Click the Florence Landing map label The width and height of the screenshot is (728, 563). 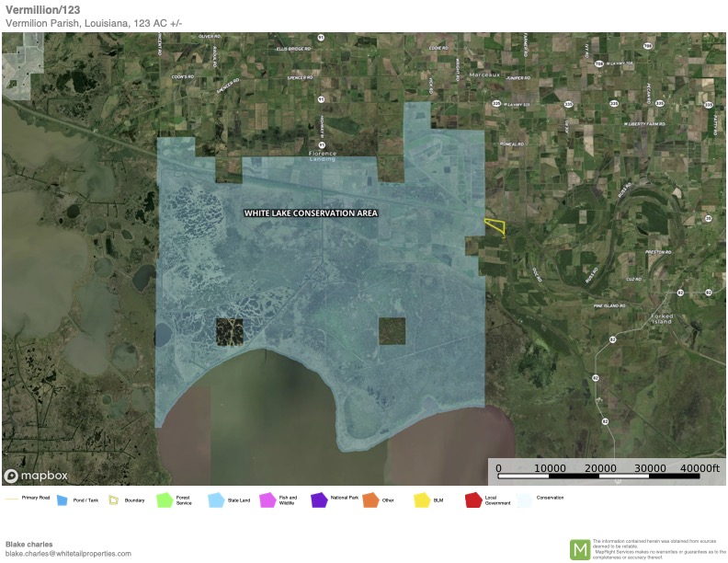tap(322, 155)
